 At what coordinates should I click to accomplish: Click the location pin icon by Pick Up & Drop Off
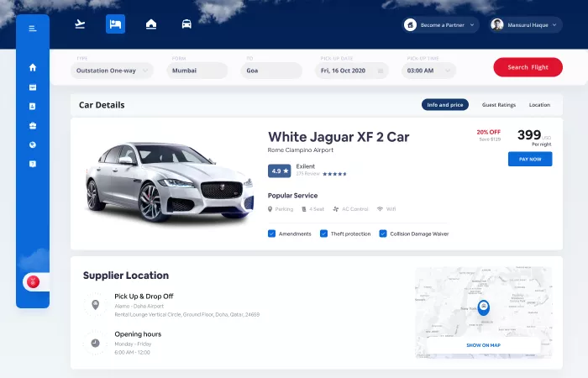[95, 305]
